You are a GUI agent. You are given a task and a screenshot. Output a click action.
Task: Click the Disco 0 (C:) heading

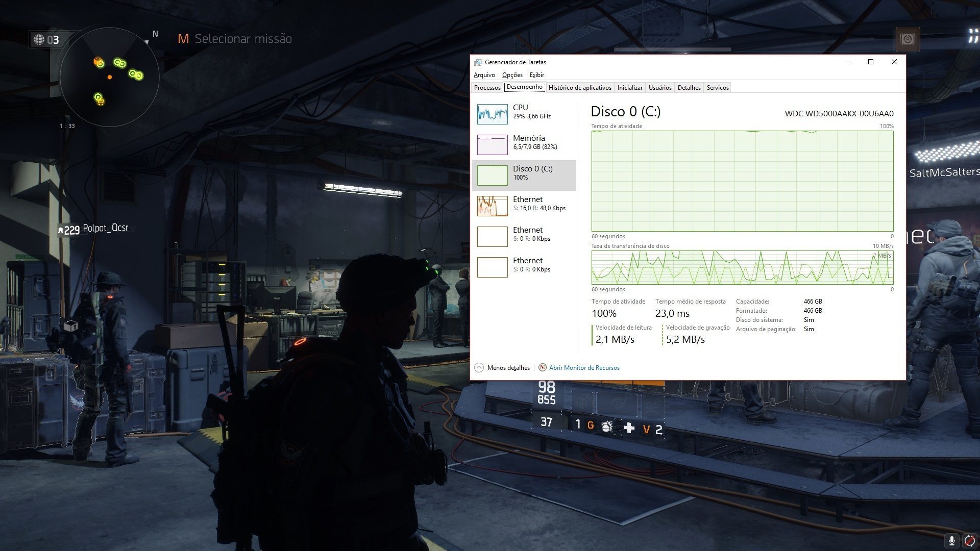point(625,112)
